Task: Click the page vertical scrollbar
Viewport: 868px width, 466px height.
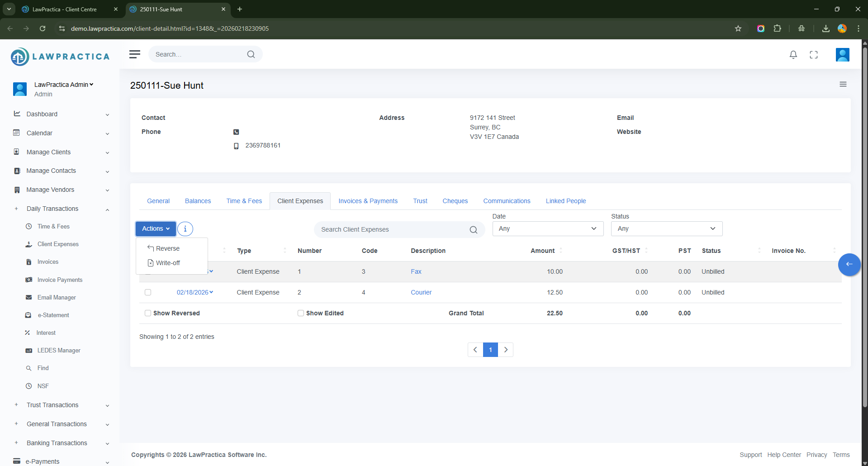Action: [x=864, y=226]
